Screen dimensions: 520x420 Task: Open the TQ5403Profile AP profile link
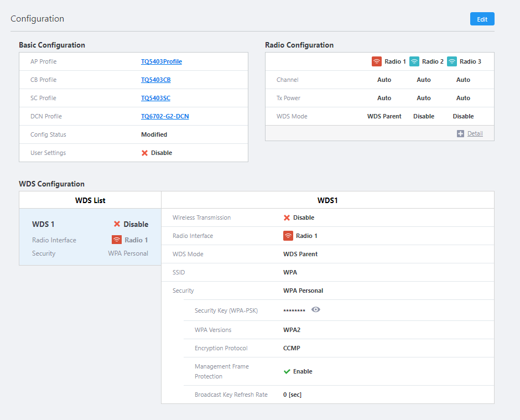tap(161, 61)
